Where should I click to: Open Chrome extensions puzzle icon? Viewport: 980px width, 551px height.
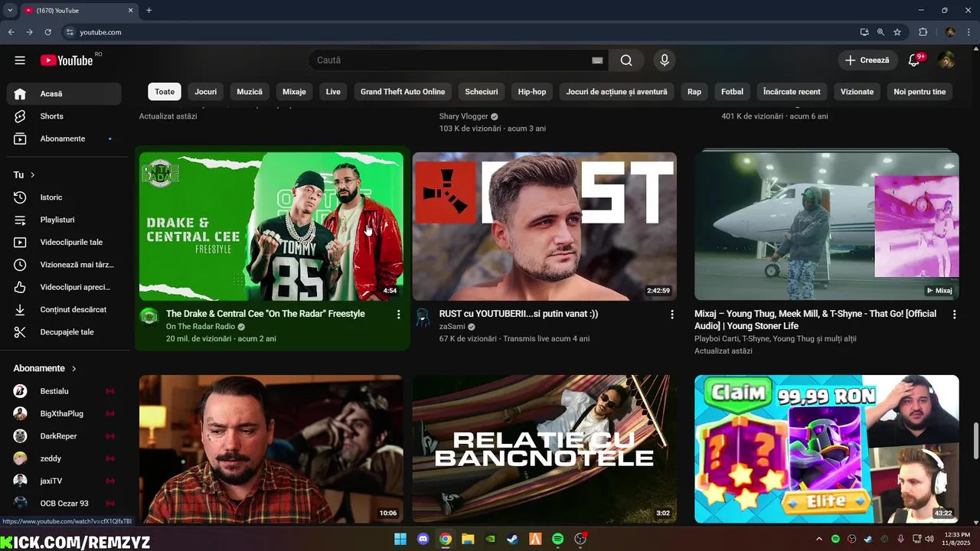pyautogui.click(x=923, y=32)
